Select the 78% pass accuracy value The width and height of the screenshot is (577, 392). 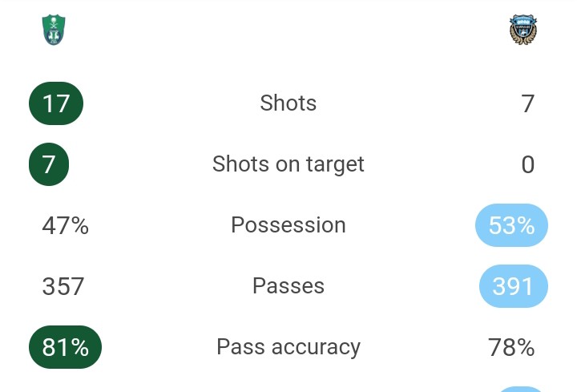click(511, 347)
